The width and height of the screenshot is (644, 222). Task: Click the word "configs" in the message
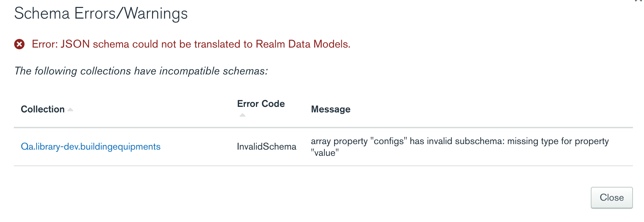pyautogui.click(x=389, y=141)
